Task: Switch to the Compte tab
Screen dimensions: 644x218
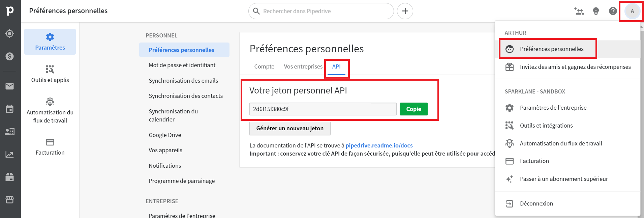Action: 264,66
